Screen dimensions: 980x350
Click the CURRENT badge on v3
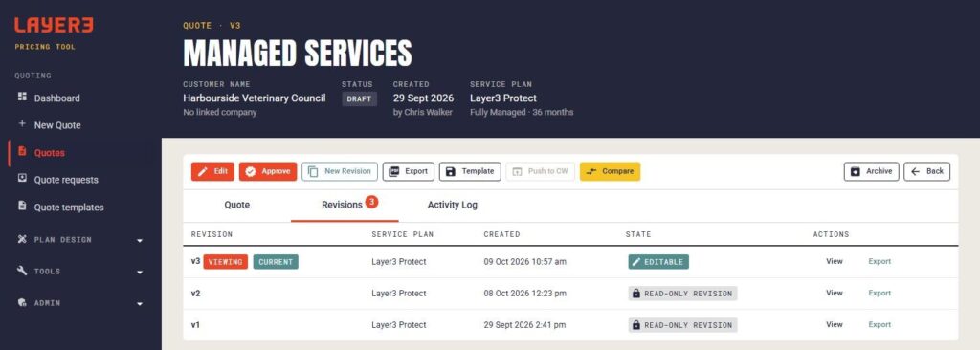[276, 262]
